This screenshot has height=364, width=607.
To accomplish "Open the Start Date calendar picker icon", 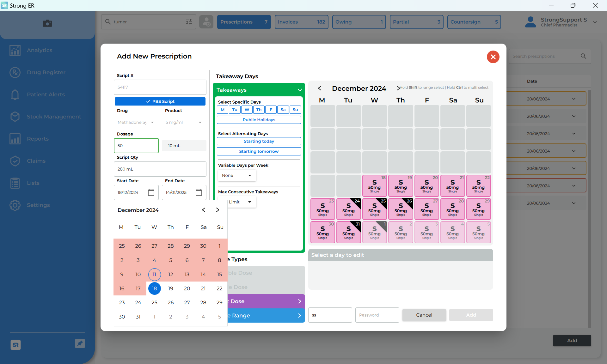I will tap(151, 192).
